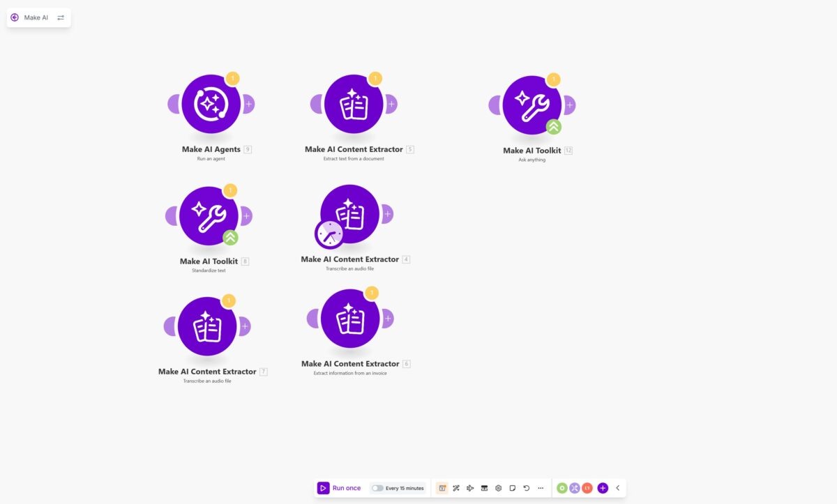
Task: Click the Standardize text subtitle
Action: pos(209,270)
